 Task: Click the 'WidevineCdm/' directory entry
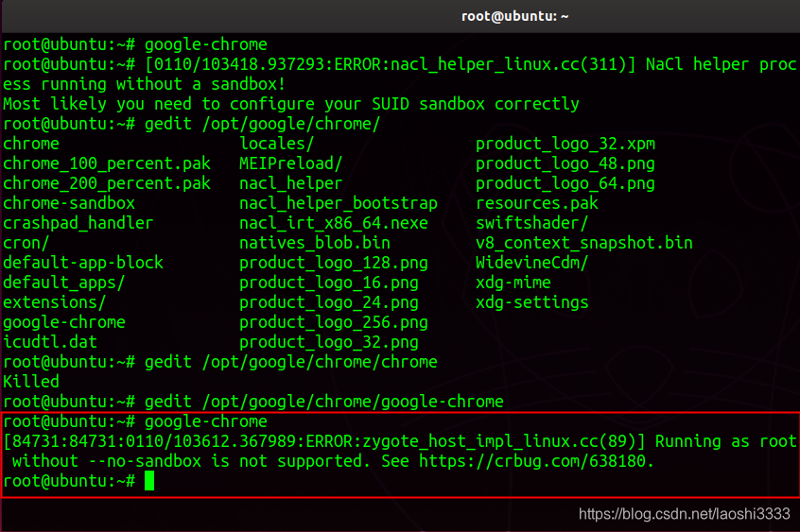pyautogui.click(x=532, y=264)
